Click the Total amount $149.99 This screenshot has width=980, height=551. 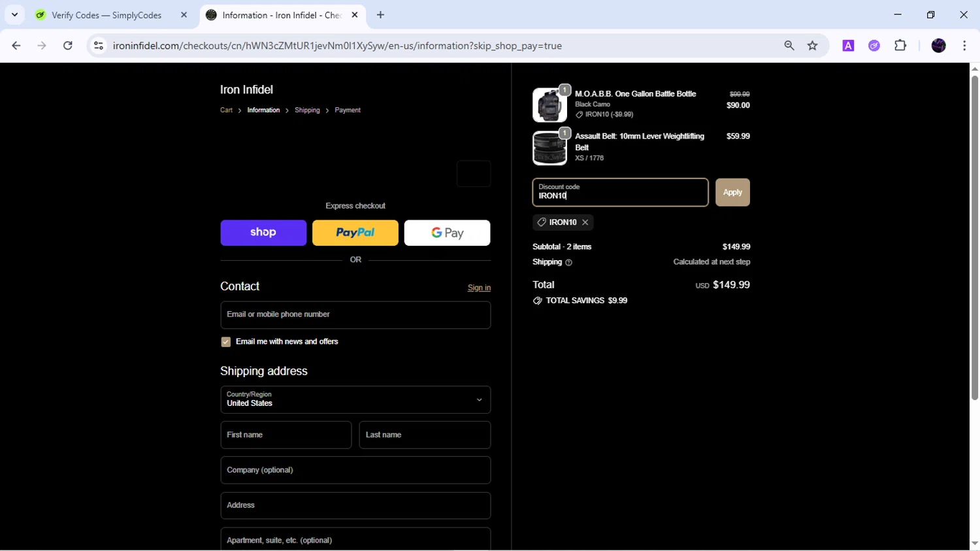click(731, 285)
